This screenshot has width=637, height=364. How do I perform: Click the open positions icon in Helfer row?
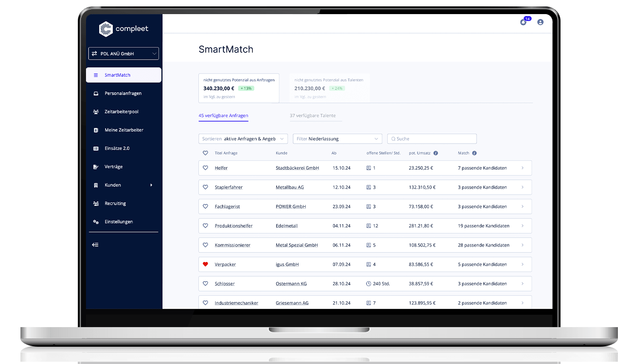[x=369, y=168]
